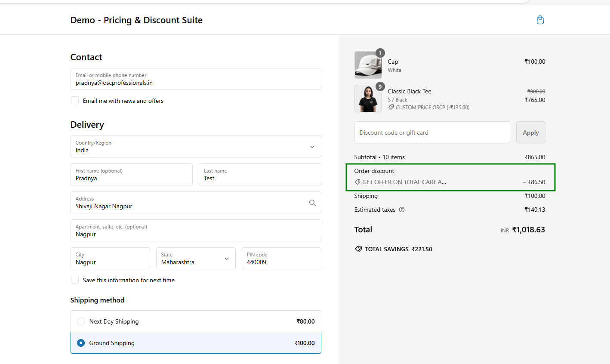Check Save this information for next time
Image resolution: width=610 pixels, height=364 pixels.
coord(75,280)
